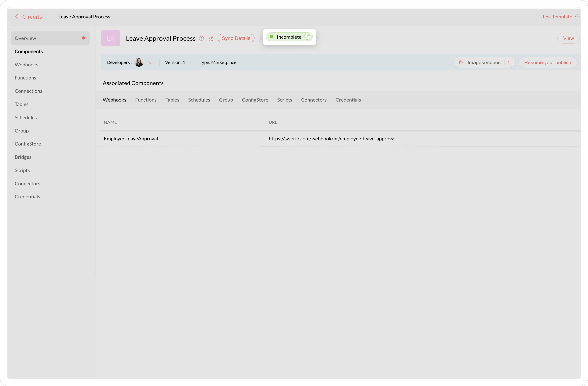Switch to the Functions tab
The height and width of the screenshot is (386, 588).
point(146,100)
